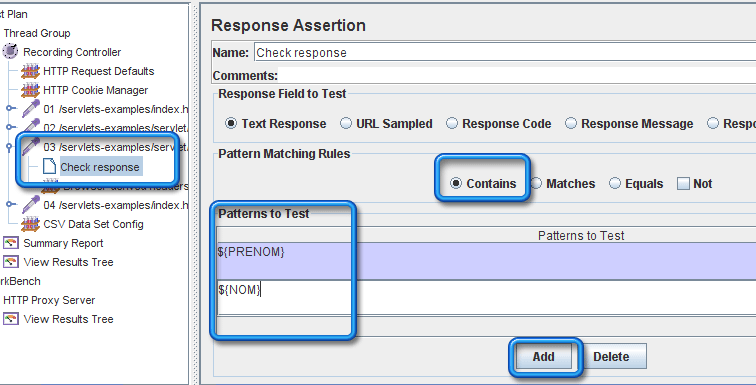Click Test Plan's View Results Tree icon

pos(11,262)
